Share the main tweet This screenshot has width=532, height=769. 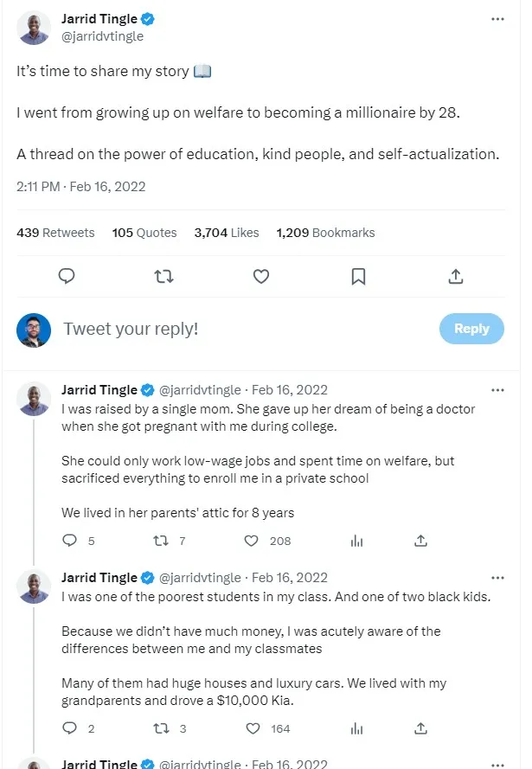coord(455,275)
